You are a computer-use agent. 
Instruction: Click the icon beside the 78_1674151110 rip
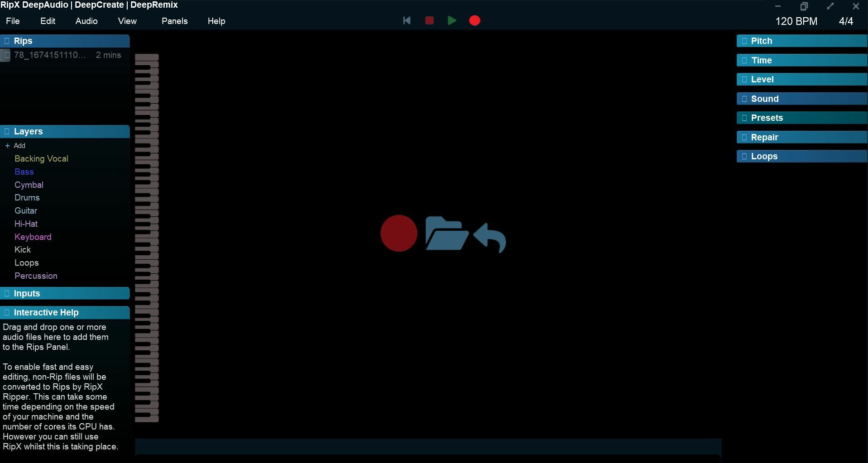[x=6, y=55]
